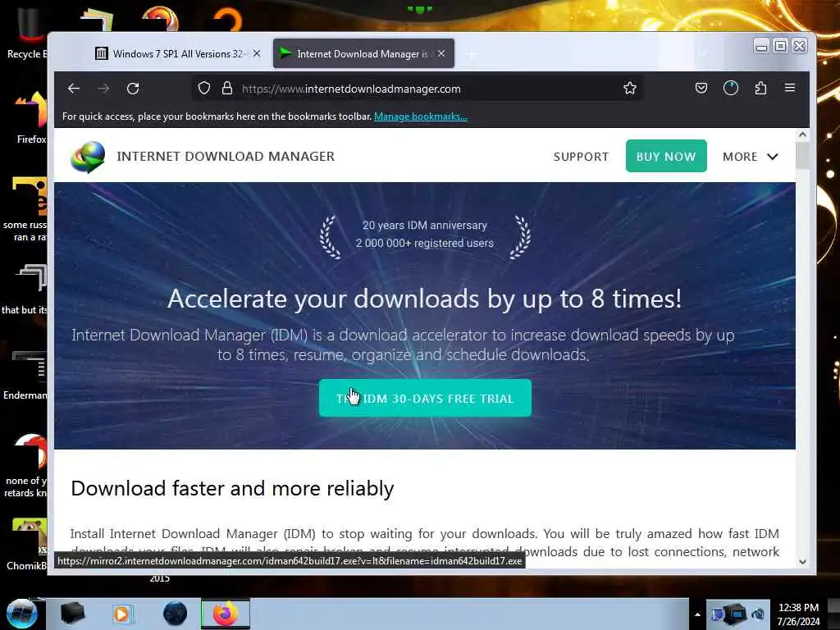Image resolution: width=840 pixels, height=630 pixels.
Task: Show hidden system tray icons arrow
Action: (x=697, y=614)
